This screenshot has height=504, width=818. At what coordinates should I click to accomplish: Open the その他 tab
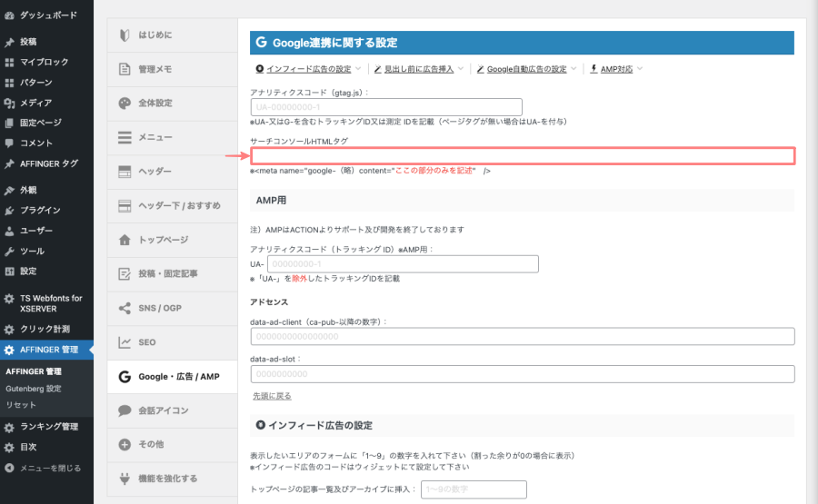point(172,445)
